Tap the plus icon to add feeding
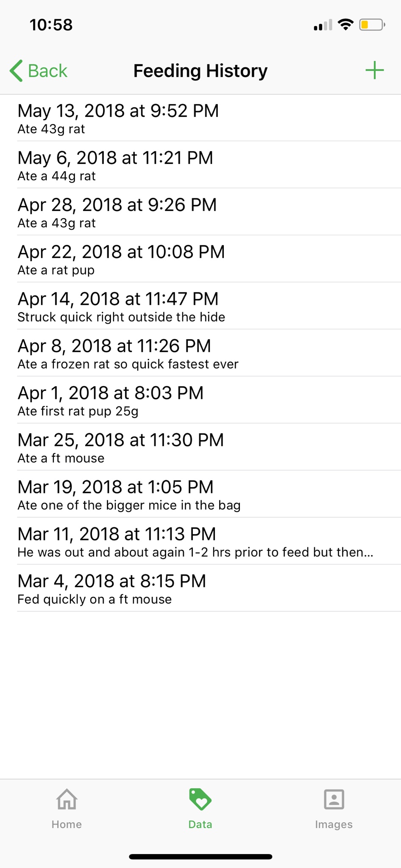The image size is (401, 868). tap(374, 70)
